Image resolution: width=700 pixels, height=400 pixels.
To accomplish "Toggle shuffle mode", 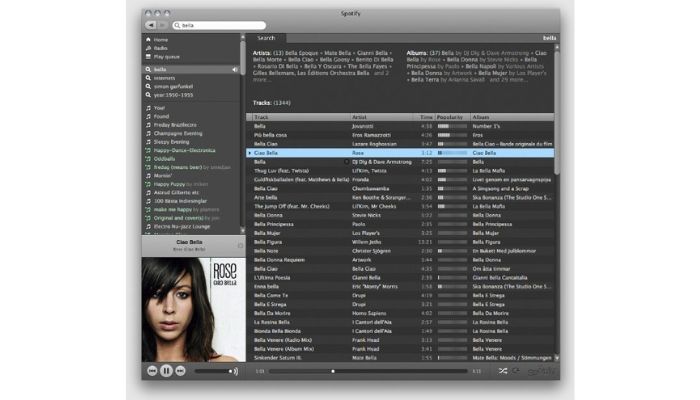I will tap(503, 371).
